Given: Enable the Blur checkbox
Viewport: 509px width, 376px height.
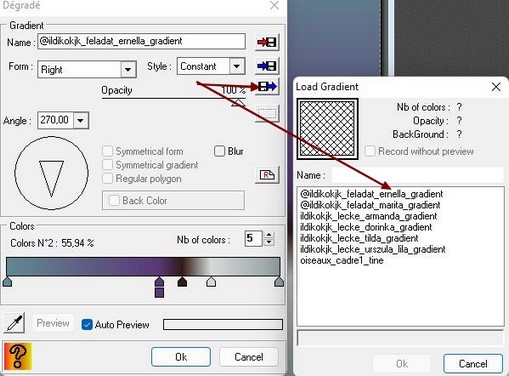Looking at the screenshot, I should coord(219,151).
